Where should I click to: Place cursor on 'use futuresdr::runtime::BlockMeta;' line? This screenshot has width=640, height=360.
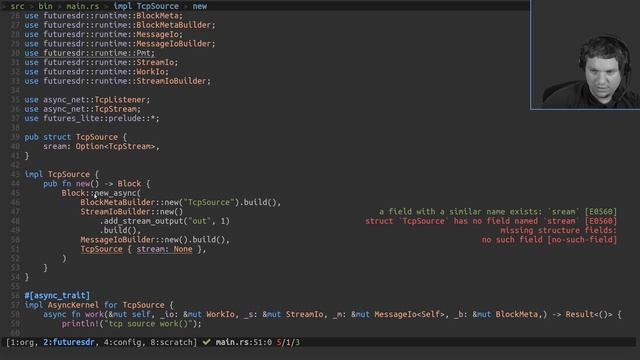click(104, 16)
